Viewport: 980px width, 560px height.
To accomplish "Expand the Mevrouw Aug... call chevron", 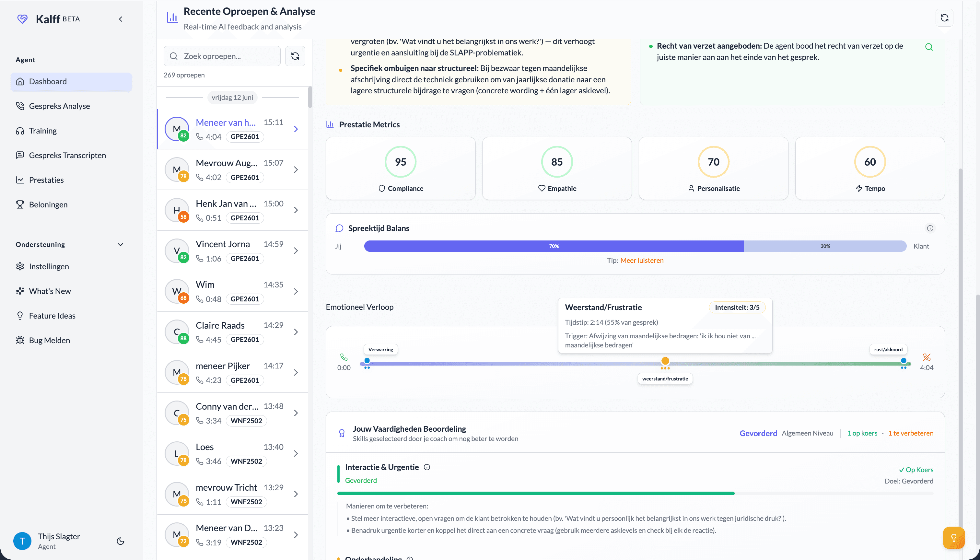I will (x=296, y=169).
